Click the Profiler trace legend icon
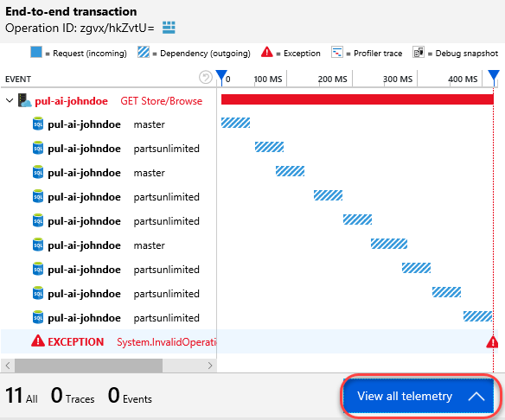Screen dimensions: 505x420 [x=337, y=52]
